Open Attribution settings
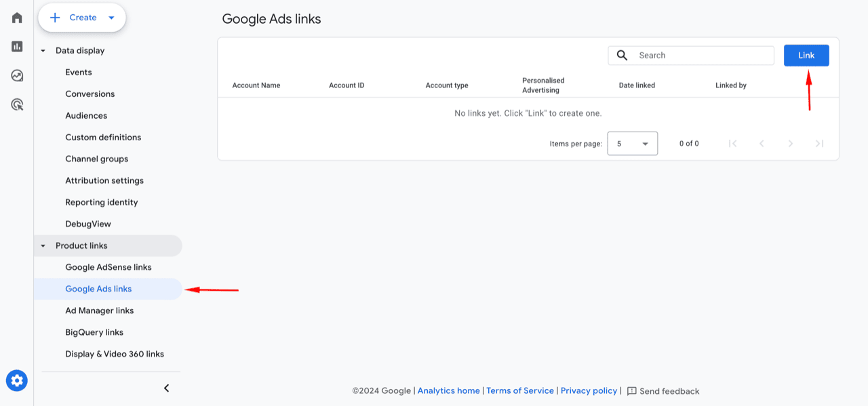The image size is (868, 406). click(x=104, y=181)
